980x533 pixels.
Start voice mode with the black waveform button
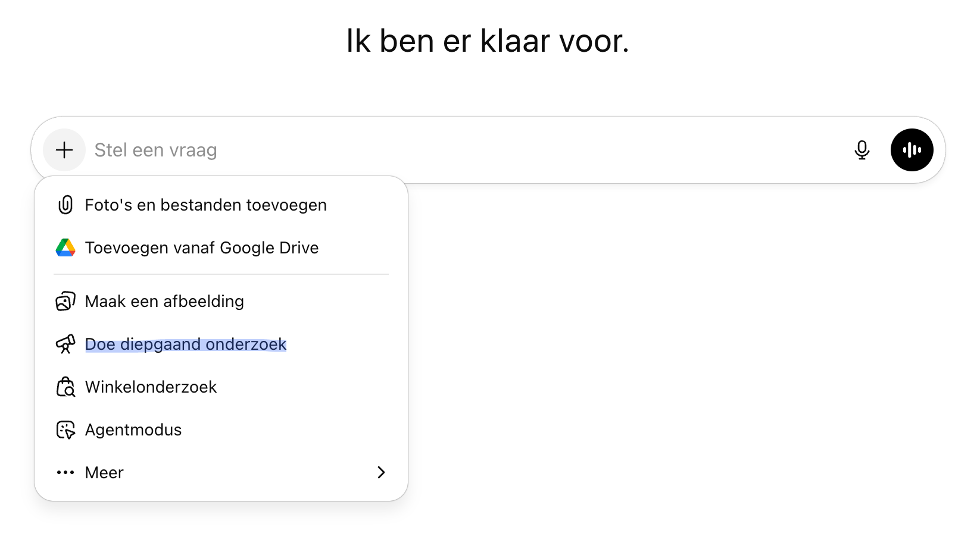click(x=912, y=150)
